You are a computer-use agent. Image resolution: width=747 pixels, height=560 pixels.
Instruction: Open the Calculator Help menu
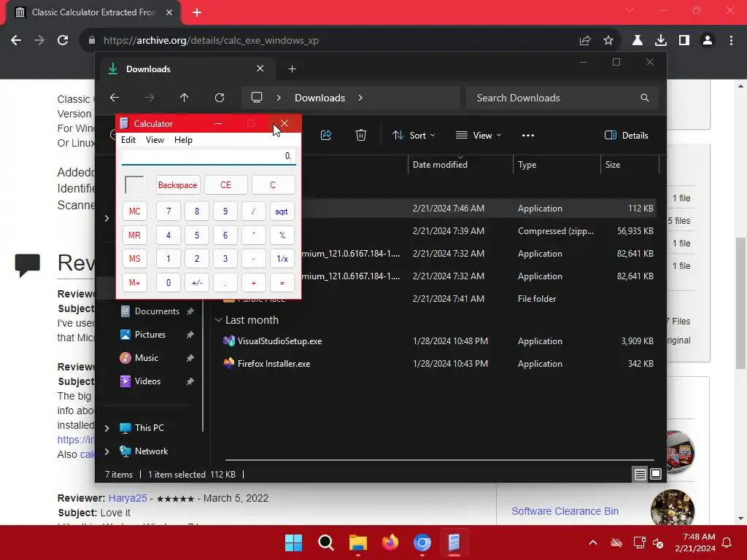point(183,140)
